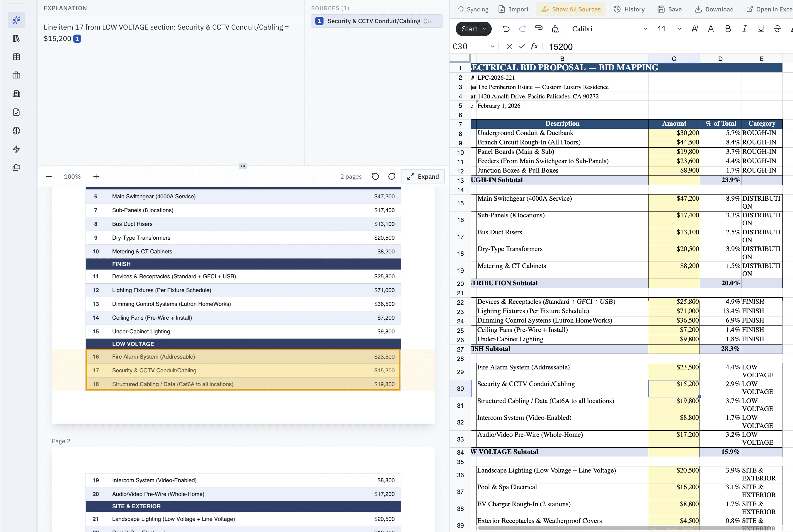The image size is (793, 532).
Task: Click the Main Switchgear (4000A Service) spreadsheet cell
Action: click(562, 203)
